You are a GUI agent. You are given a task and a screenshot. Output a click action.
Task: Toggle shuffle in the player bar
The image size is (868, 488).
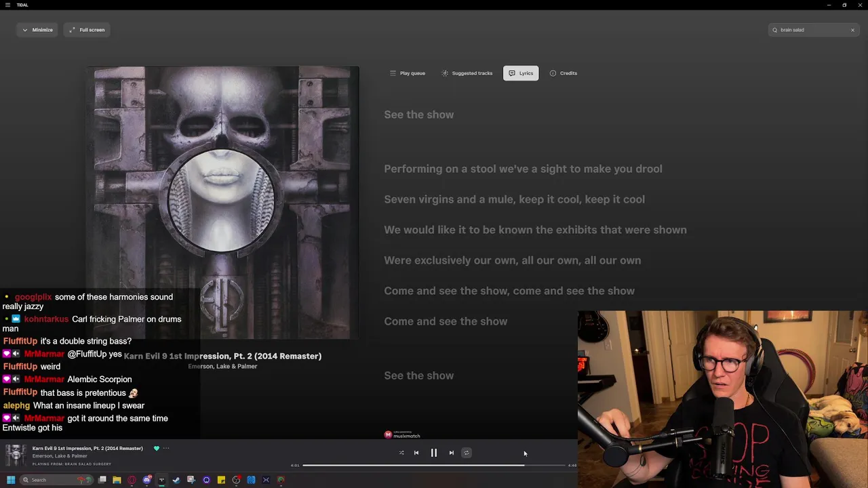[401, 453]
